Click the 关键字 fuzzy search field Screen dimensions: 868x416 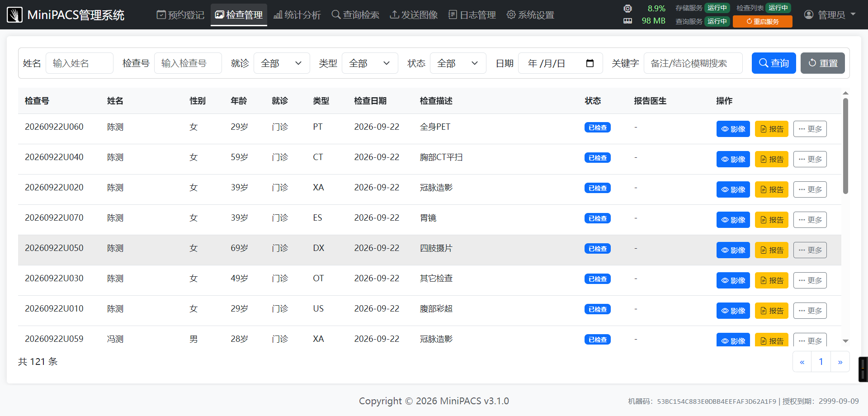click(693, 63)
